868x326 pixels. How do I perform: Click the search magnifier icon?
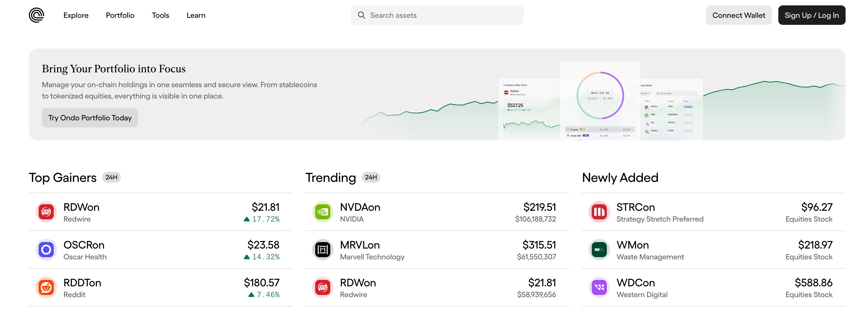click(361, 15)
